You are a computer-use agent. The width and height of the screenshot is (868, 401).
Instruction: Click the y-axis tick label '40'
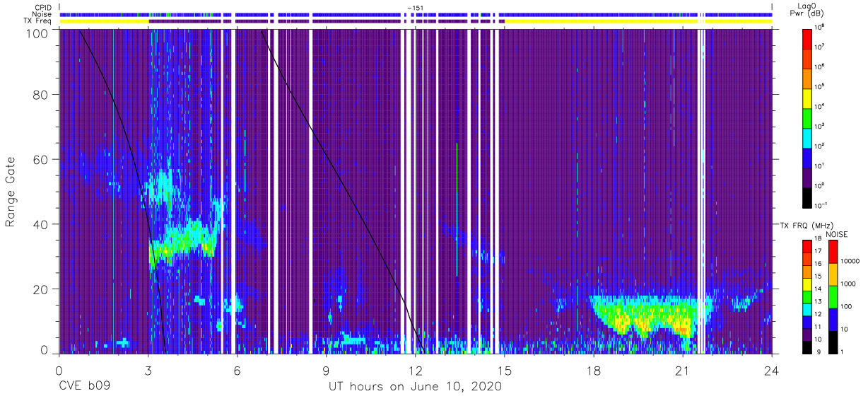[x=41, y=224]
